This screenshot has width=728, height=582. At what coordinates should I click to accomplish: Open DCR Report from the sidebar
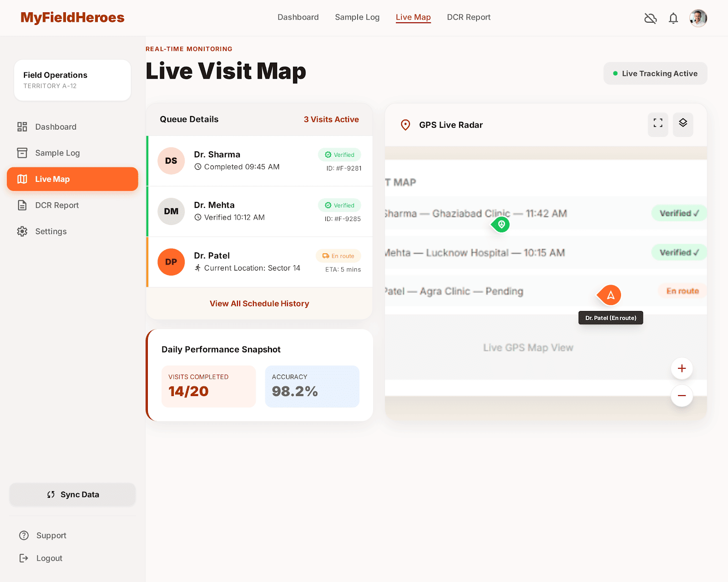72,205
